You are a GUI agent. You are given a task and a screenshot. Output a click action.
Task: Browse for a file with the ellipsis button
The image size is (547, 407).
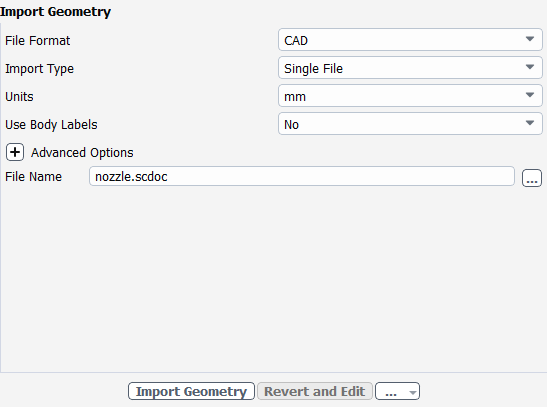tap(532, 178)
